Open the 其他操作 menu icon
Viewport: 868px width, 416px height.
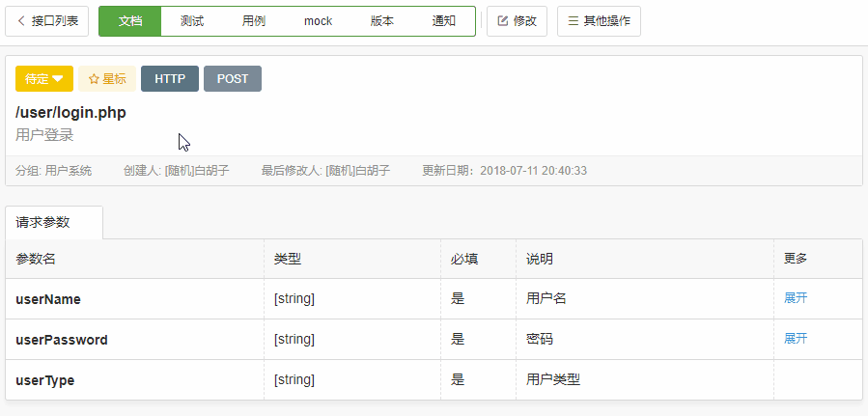[574, 21]
